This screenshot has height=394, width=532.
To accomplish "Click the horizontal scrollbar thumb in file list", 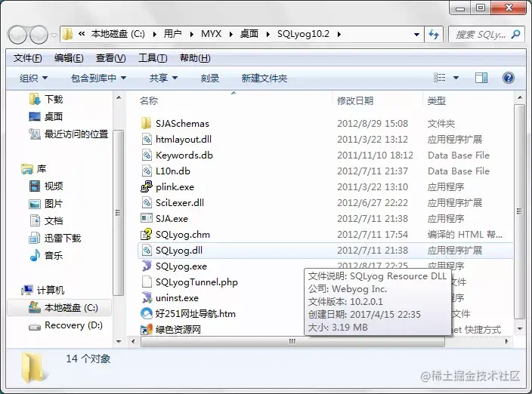I will point(292,341).
